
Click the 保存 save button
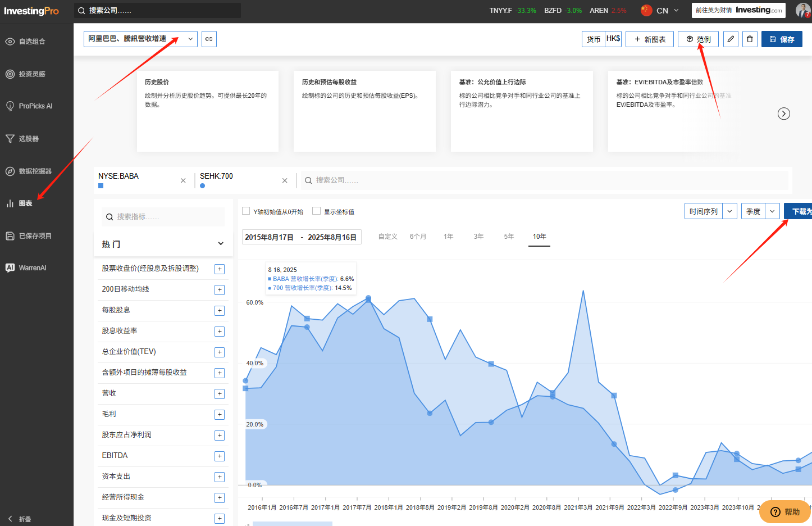tap(782, 39)
